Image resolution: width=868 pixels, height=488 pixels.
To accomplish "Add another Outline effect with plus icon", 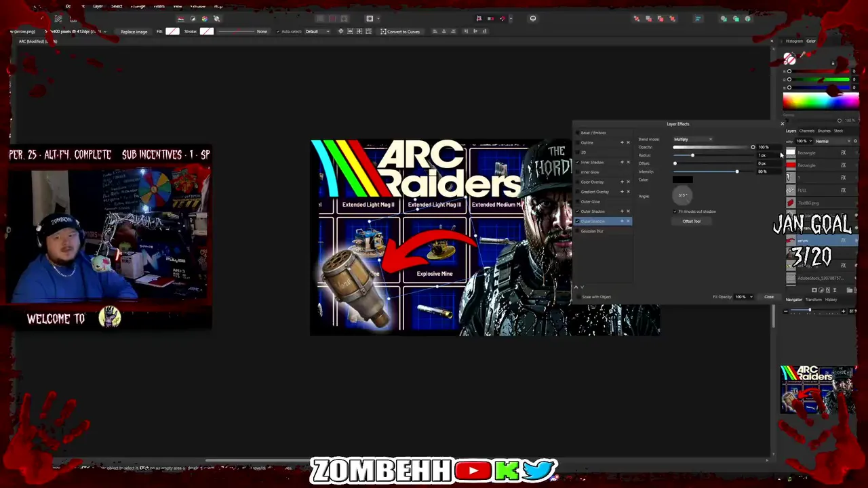I will (622, 142).
